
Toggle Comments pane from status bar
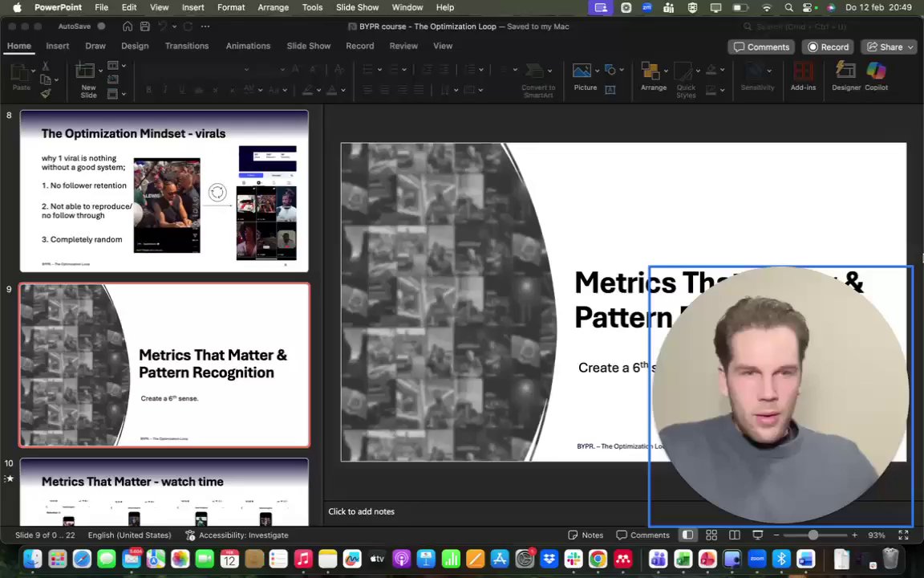tap(643, 535)
